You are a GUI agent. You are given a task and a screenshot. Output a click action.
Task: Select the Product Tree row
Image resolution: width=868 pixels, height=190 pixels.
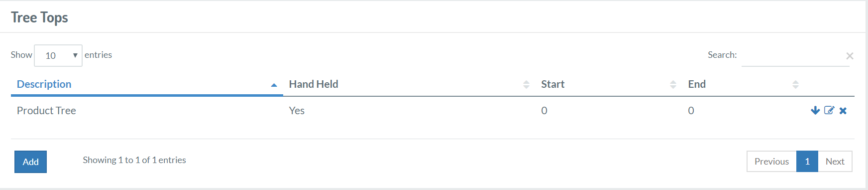click(x=433, y=111)
